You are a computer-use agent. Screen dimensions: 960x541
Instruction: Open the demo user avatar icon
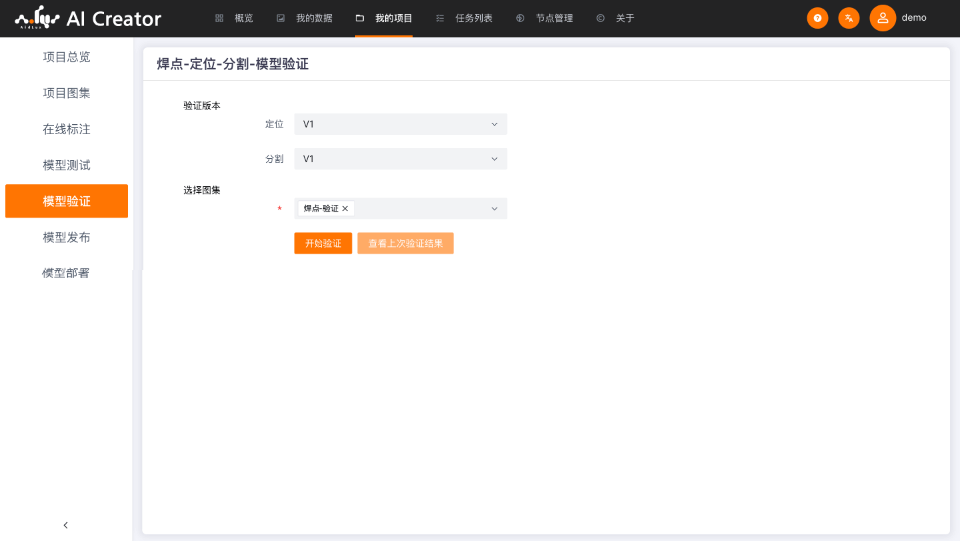[x=882, y=18]
